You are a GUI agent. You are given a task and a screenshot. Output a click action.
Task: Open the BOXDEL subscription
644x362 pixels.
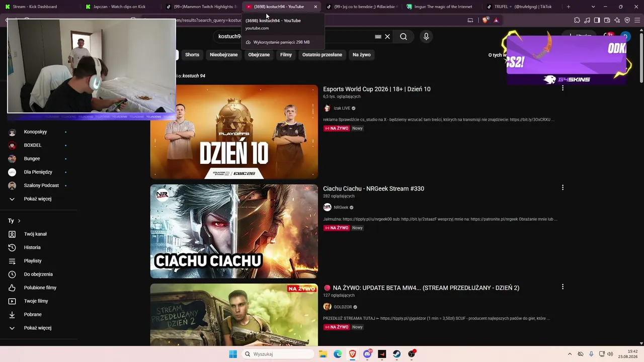38,145
